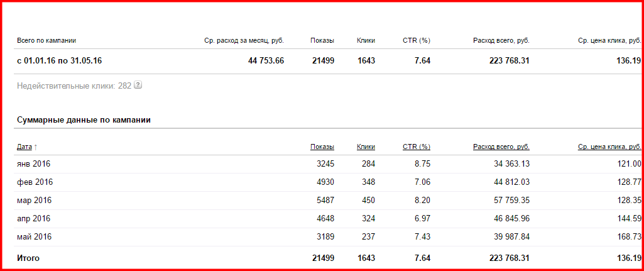The height and width of the screenshot is (271, 644).
Task: Click the Итого label in bottom row
Action: tap(29, 258)
